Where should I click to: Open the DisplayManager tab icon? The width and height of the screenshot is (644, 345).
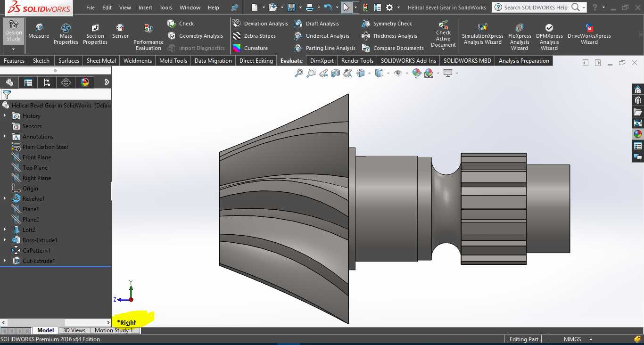coord(85,82)
